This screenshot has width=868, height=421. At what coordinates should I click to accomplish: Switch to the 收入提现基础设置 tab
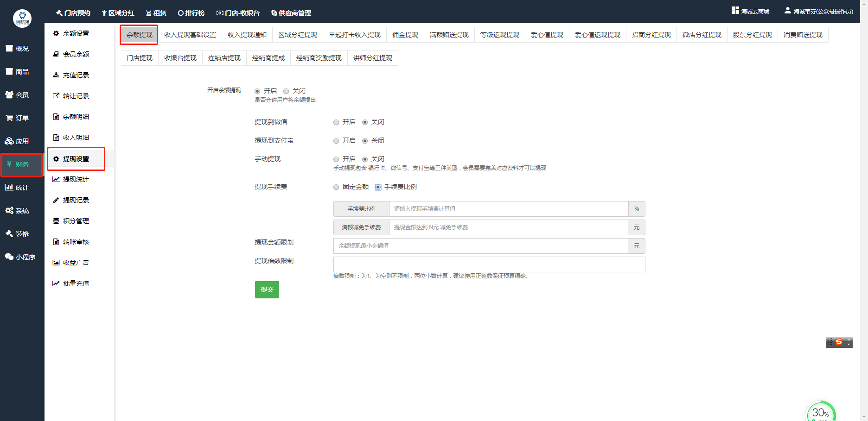pyautogui.click(x=190, y=35)
